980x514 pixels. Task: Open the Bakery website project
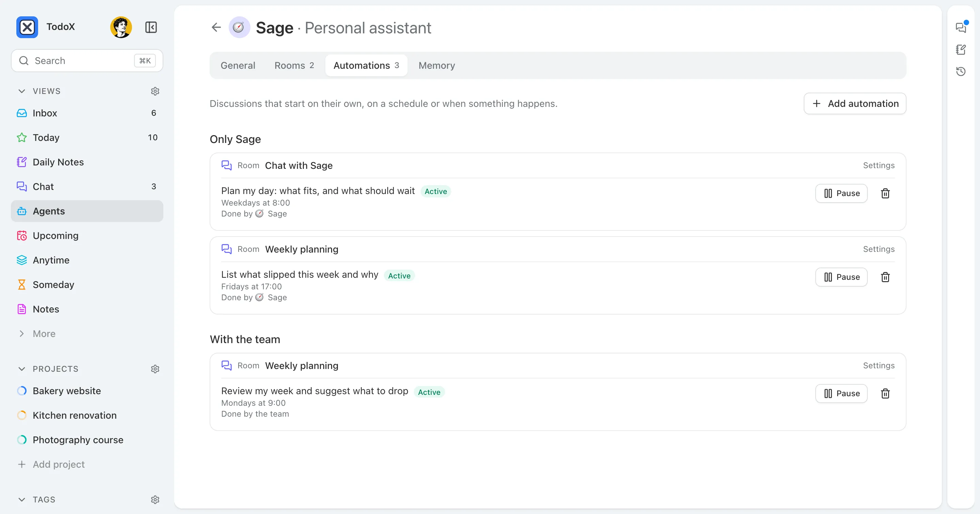click(87, 391)
